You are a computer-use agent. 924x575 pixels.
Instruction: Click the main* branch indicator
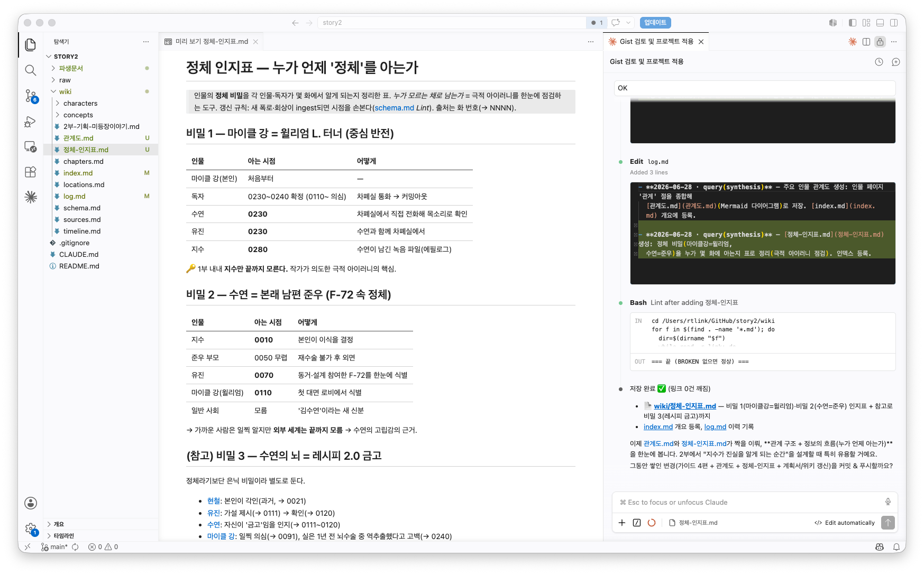[54, 547]
